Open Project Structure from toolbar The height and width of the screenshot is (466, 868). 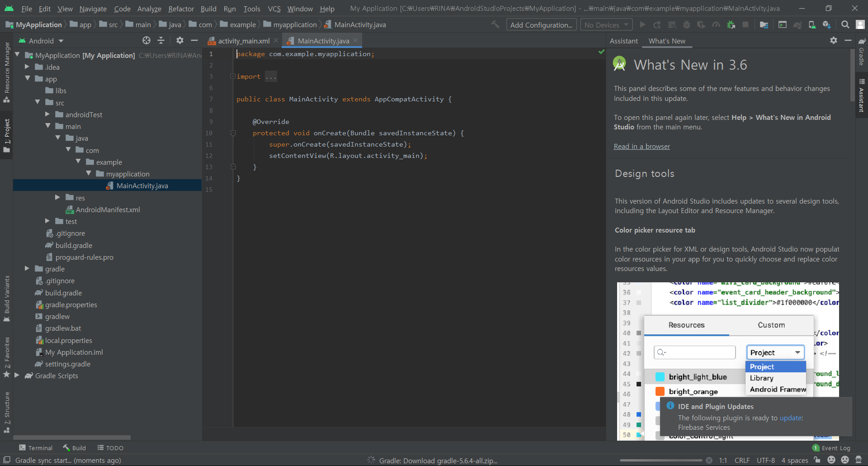click(764, 25)
